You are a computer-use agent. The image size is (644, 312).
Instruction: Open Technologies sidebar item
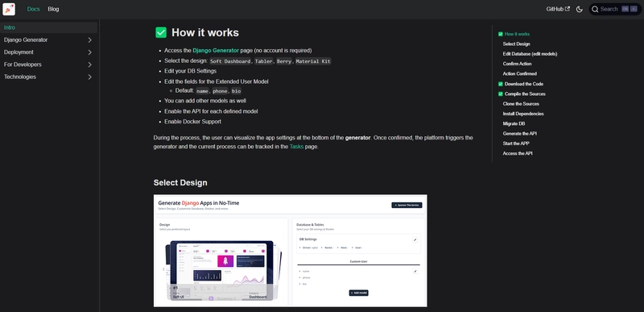point(20,77)
